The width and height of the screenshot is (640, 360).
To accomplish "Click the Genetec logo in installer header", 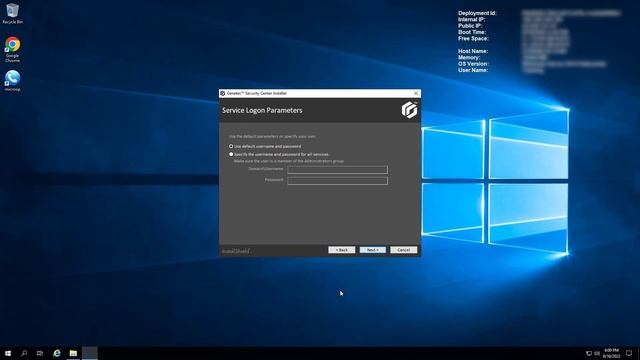I will point(409,110).
